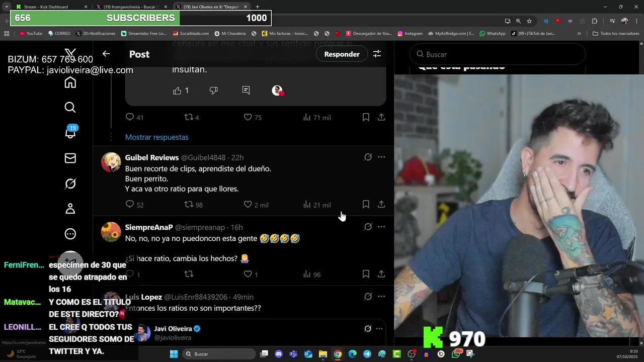Open the X Profile icon in sidebar

[70, 209]
